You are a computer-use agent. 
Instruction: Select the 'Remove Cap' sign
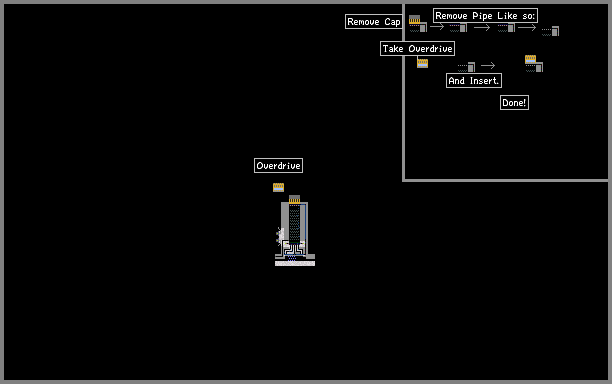coord(374,21)
